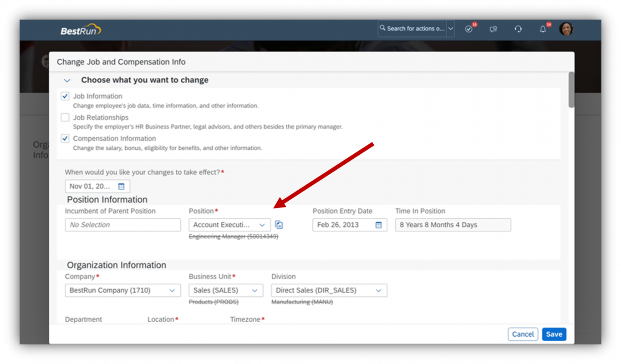Viewport: 621px width, 364px height.
Task: Save the job and compensation changes
Action: (554, 334)
